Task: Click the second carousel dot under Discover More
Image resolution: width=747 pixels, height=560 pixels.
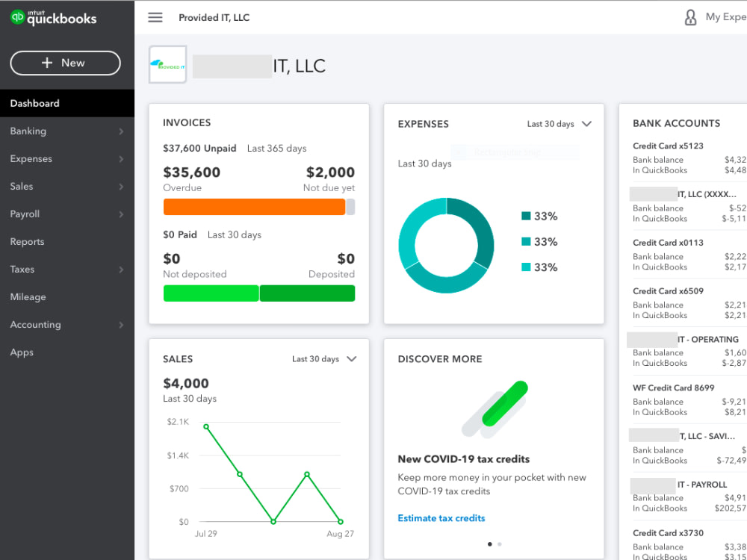Action: [x=499, y=544]
